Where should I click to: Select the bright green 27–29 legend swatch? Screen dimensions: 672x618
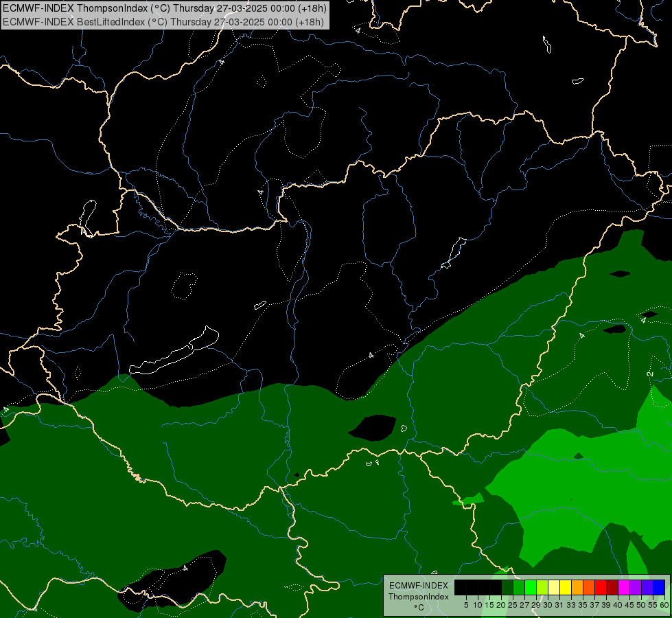[x=531, y=587]
